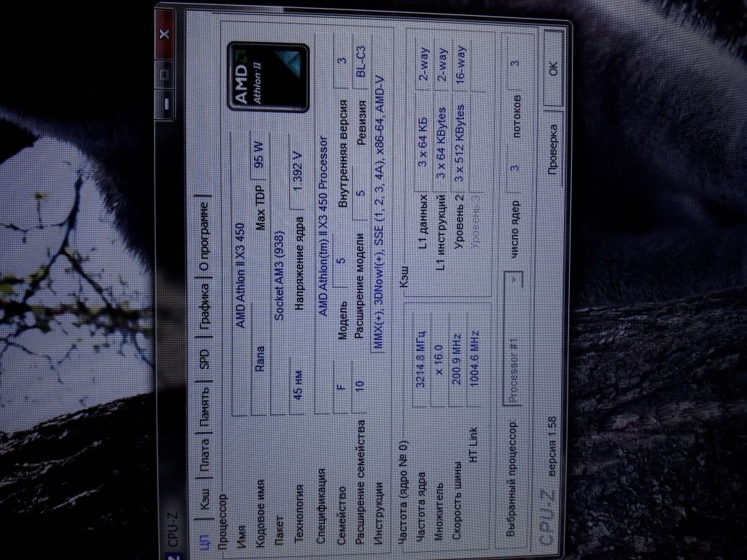Click the family value F
The image size is (747, 560).
[341, 386]
